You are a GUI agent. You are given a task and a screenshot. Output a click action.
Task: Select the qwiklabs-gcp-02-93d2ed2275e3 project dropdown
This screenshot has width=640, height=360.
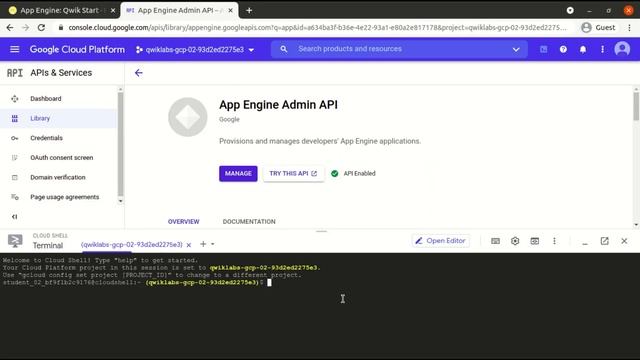coord(195,49)
